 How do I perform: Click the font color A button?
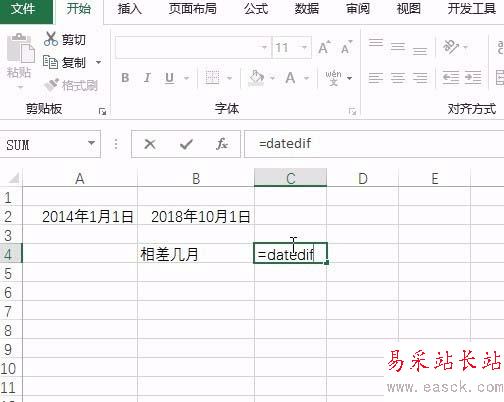[x=290, y=78]
